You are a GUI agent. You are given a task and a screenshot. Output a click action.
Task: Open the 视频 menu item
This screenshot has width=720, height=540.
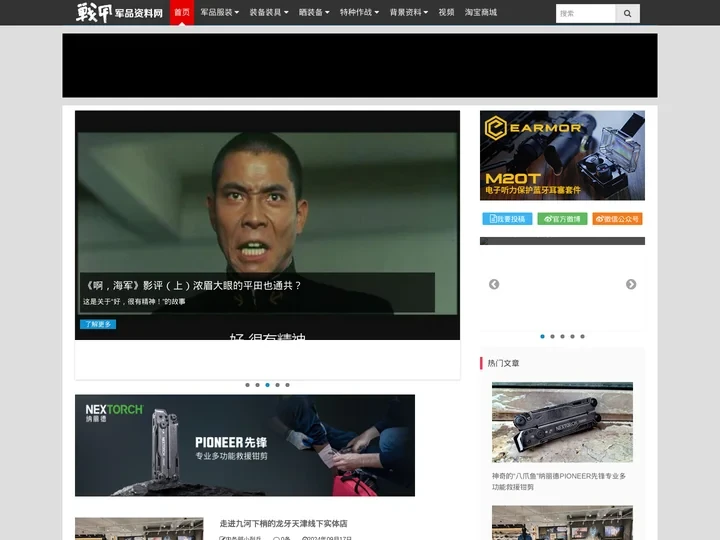(x=446, y=12)
